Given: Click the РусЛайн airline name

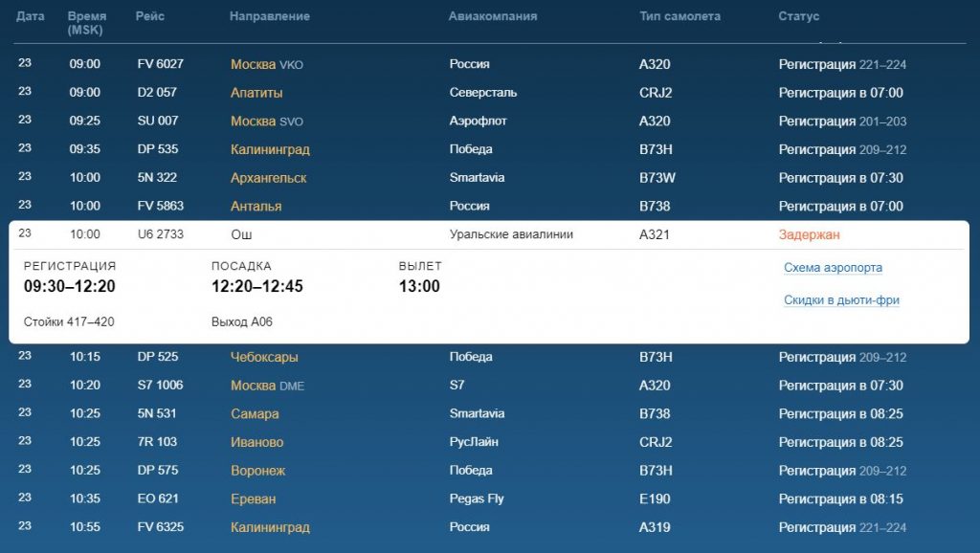Looking at the screenshot, I should [473, 442].
